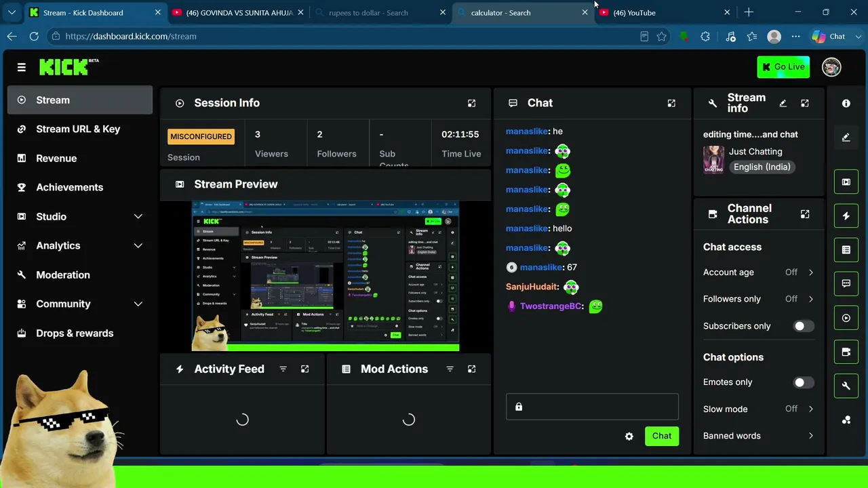Open the user avatar next to Go Live
The height and width of the screenshot is (488, 868).
click(x=831, y=67)
